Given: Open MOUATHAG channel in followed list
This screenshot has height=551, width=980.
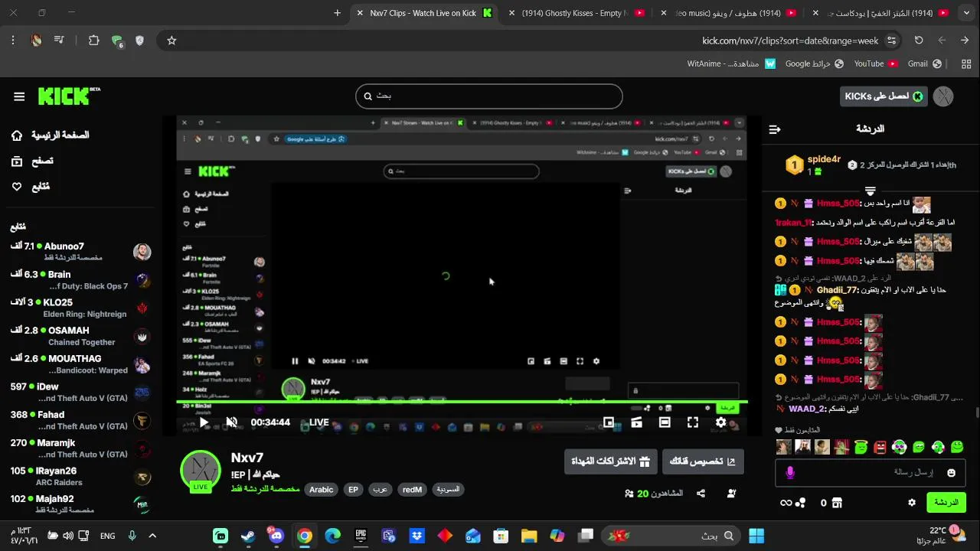Looking at the screenshot, I should tap(80, 364).
